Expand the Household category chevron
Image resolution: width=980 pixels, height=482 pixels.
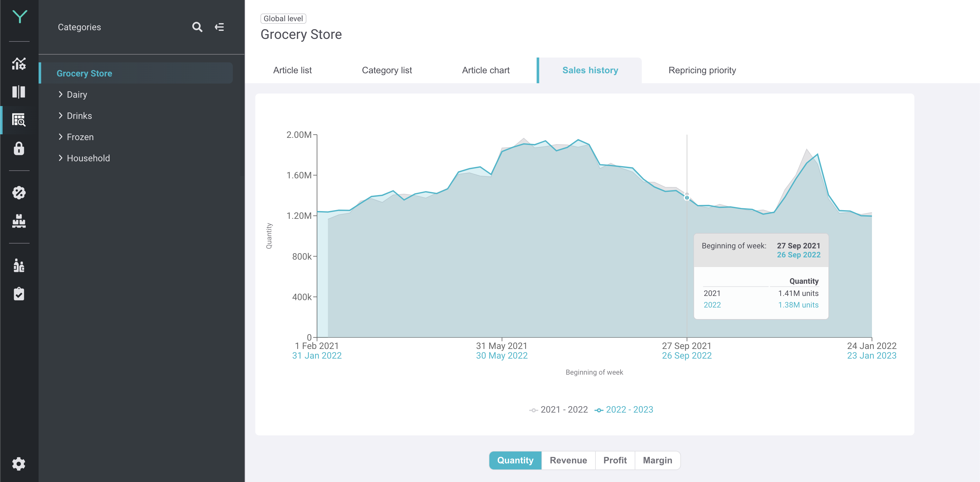[x=60, y=158]
